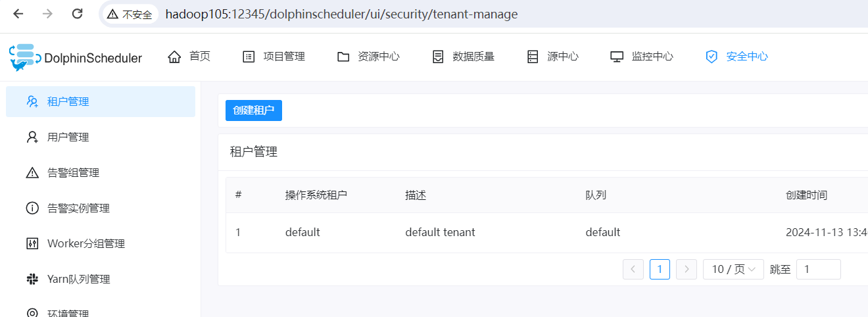Viewport: 868px width, 317px height.
Task: Go to Worker分组管理
Action: tap(101, 243)
